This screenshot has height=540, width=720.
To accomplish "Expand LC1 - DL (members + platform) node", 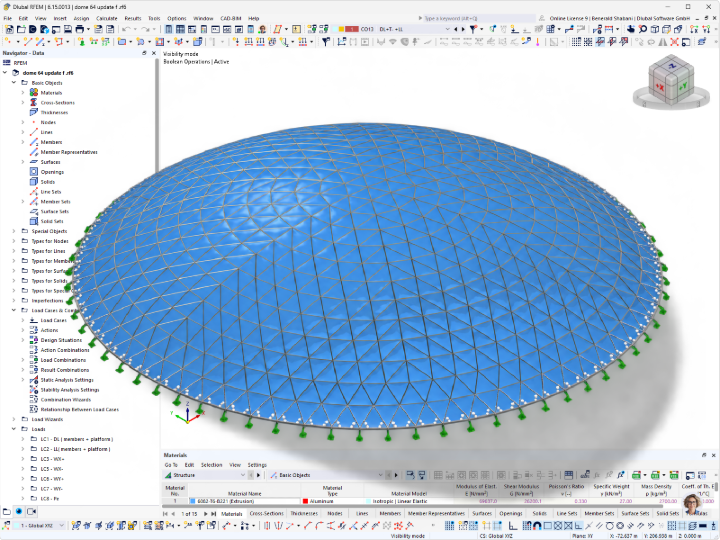I will click(x=23, y=439).
